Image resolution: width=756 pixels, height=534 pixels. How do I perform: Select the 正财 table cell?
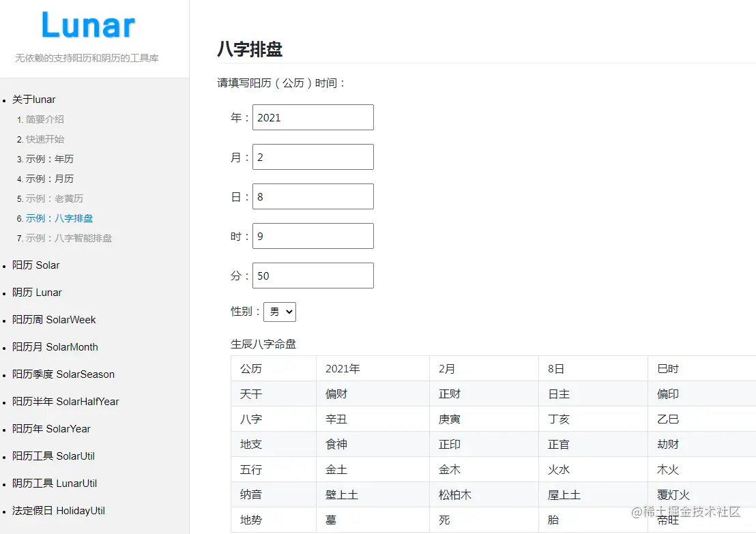click(x=484, y=394)
